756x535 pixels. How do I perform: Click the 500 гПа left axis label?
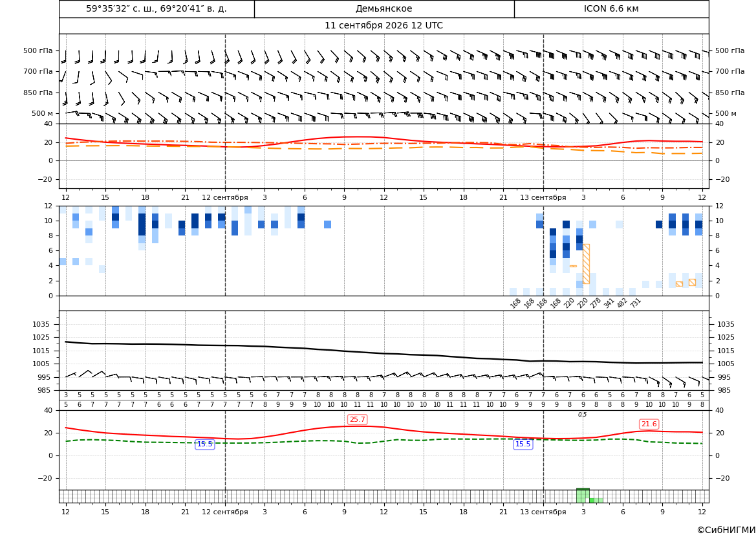38,50
